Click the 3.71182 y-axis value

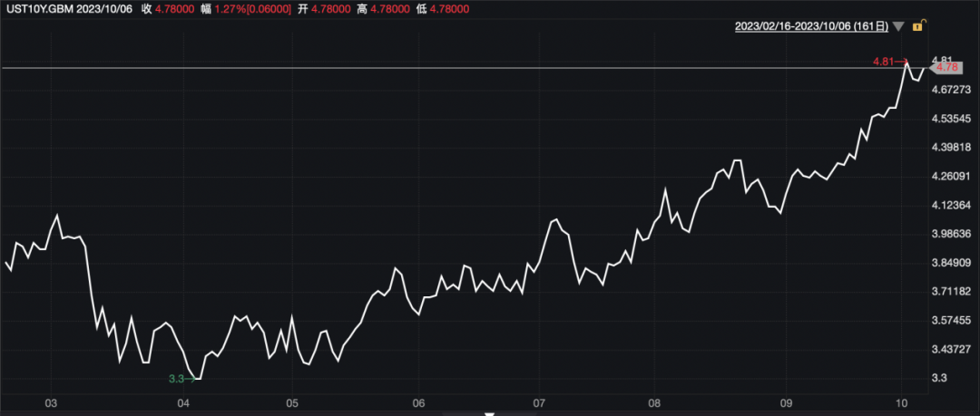(953, 291)
